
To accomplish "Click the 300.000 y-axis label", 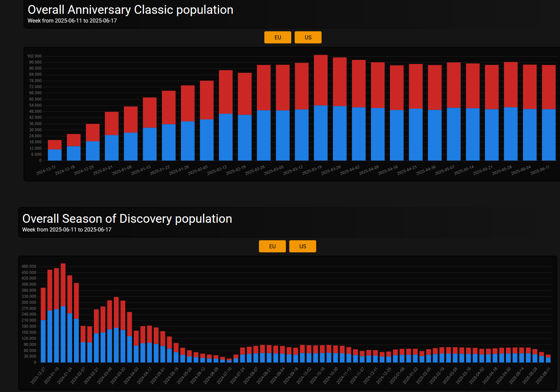I will [x=29, y=302].
